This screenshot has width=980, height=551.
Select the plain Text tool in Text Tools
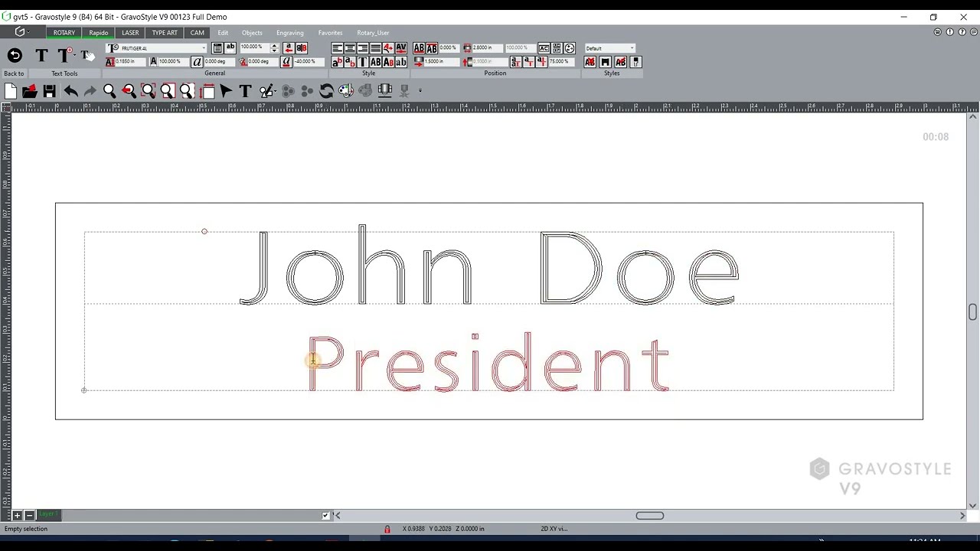coord(41,55)
